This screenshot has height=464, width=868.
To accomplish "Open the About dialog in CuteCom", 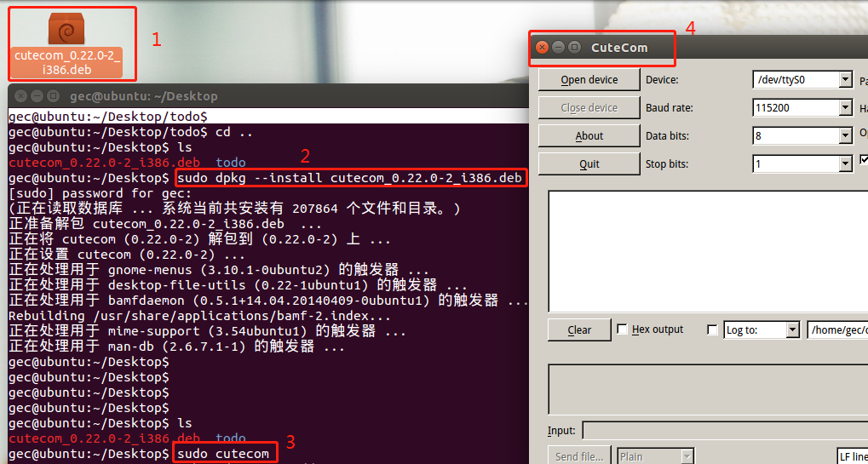I will 589,136.
